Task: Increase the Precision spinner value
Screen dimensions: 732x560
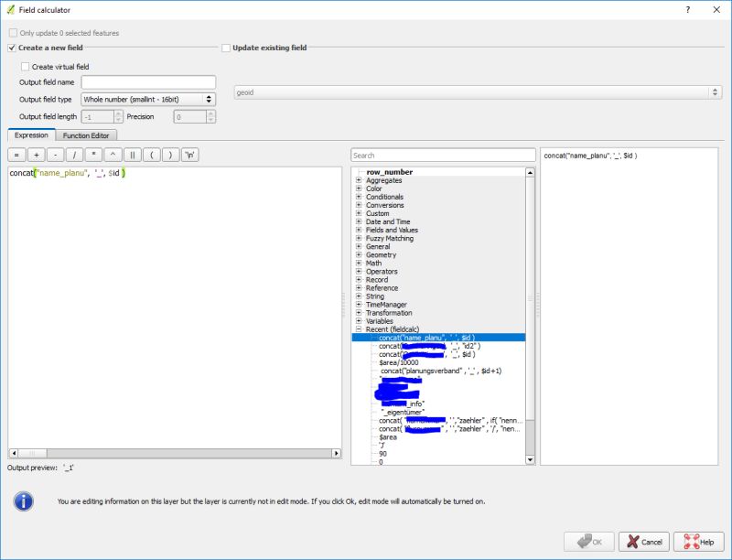Action: (210, 113)
